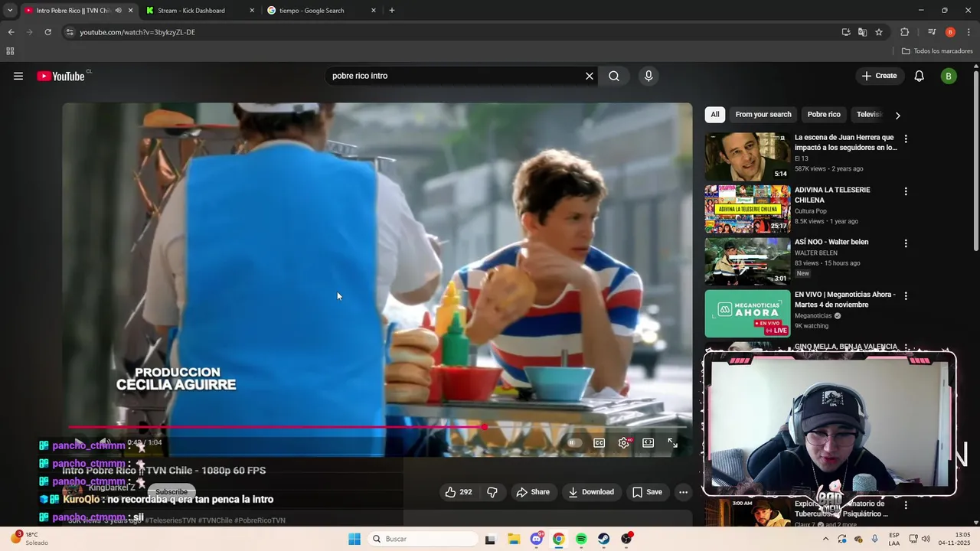Save the video to a playlist
Viewport: 980px width, 551px height.
click(647, 492)
